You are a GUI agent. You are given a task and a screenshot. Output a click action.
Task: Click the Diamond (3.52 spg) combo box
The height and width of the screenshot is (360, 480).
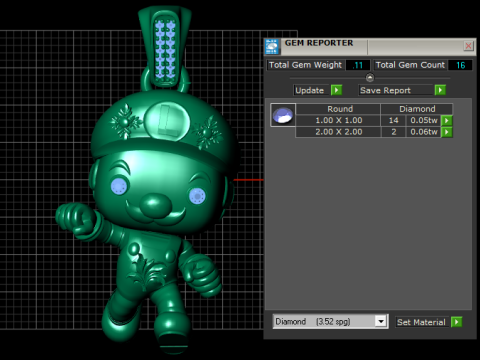tap(330, 322)
